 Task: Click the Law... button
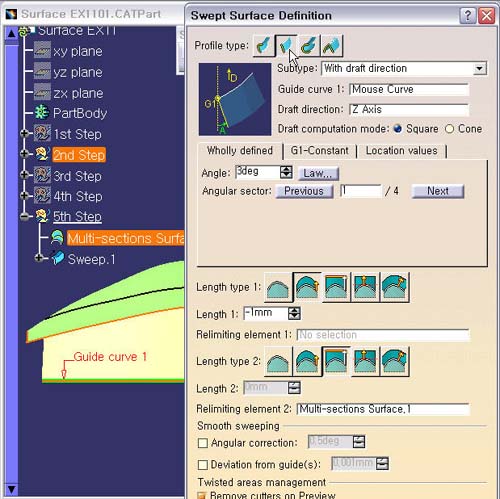point(318,173)
